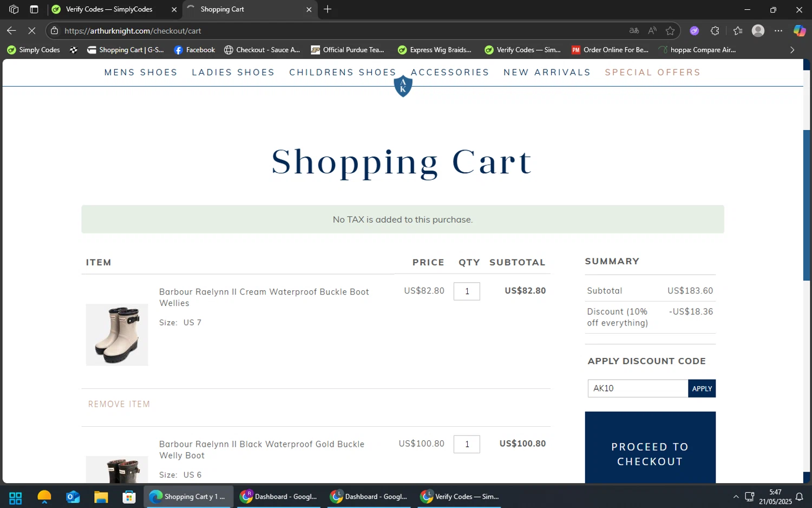Open Microsoft Store from the taskbar

tap(129, 497)
